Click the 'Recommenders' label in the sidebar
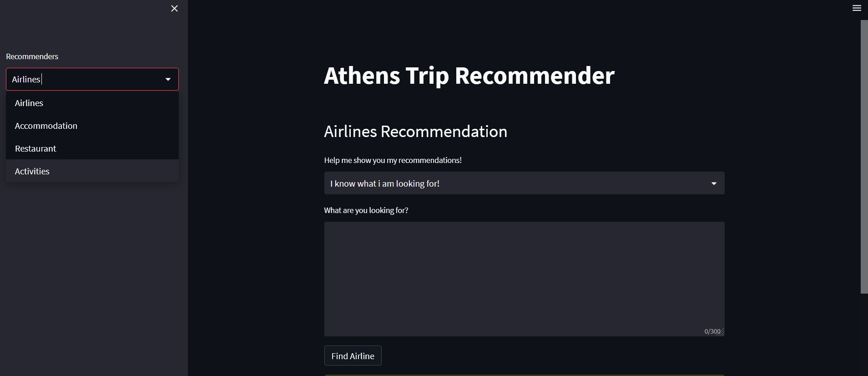 tap(32, 56)
